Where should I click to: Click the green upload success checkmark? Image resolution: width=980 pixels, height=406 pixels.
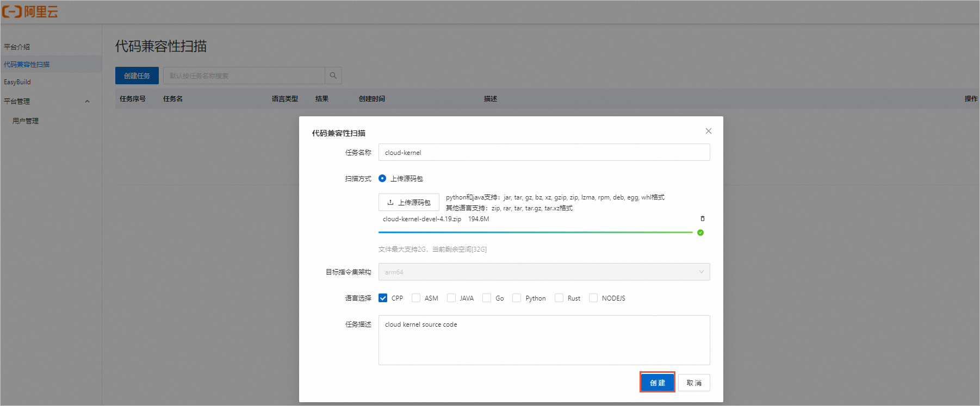(x=700, y=233)
